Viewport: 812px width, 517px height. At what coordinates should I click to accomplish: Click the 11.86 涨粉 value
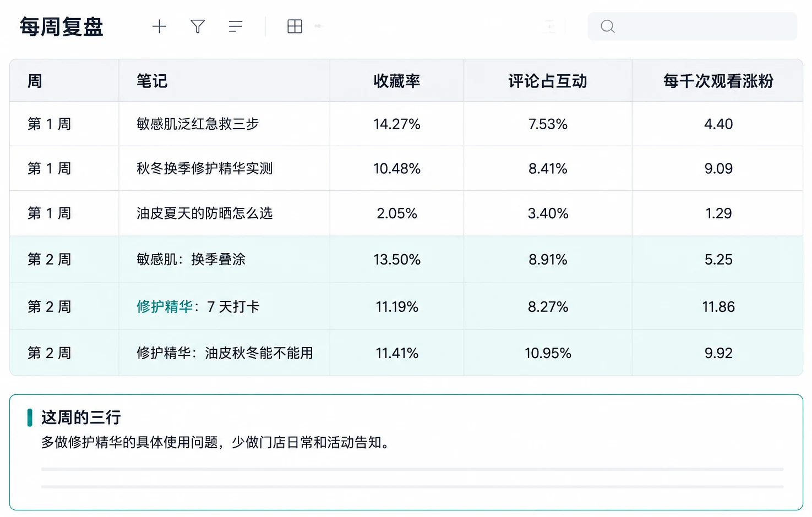pos(718,306)
